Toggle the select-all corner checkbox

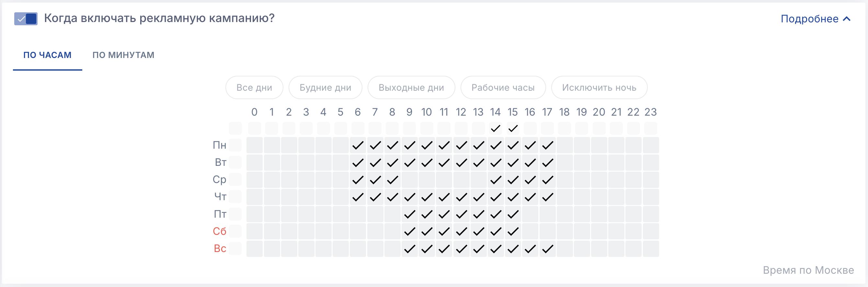click(x=235, y=128)
